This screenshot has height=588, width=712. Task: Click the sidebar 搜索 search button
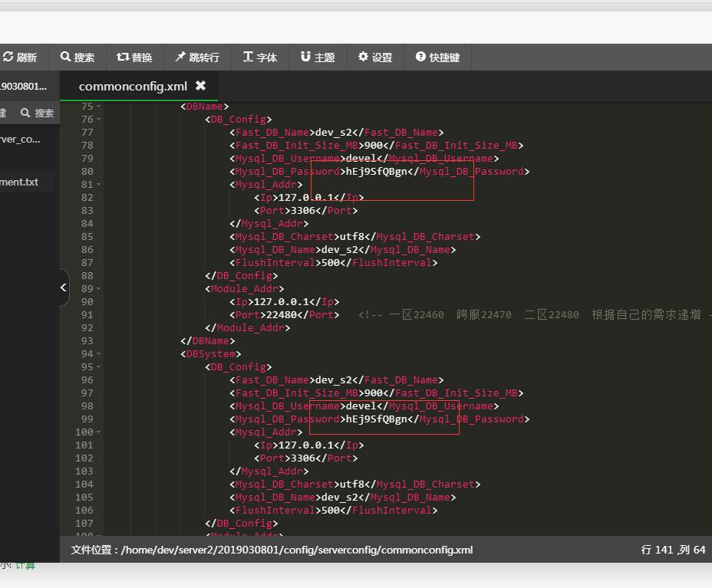pos(38,113)
